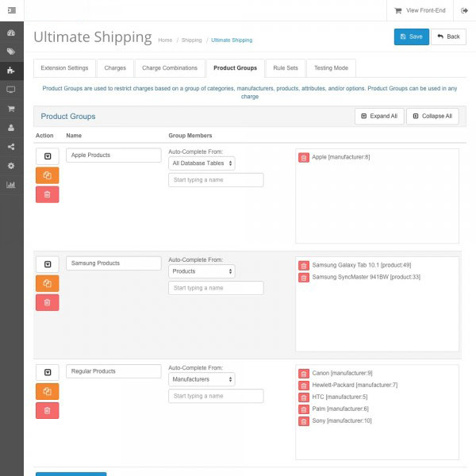Remove Samsung Galaxy Tab 10.1 from group

click(x=304, y=265)
